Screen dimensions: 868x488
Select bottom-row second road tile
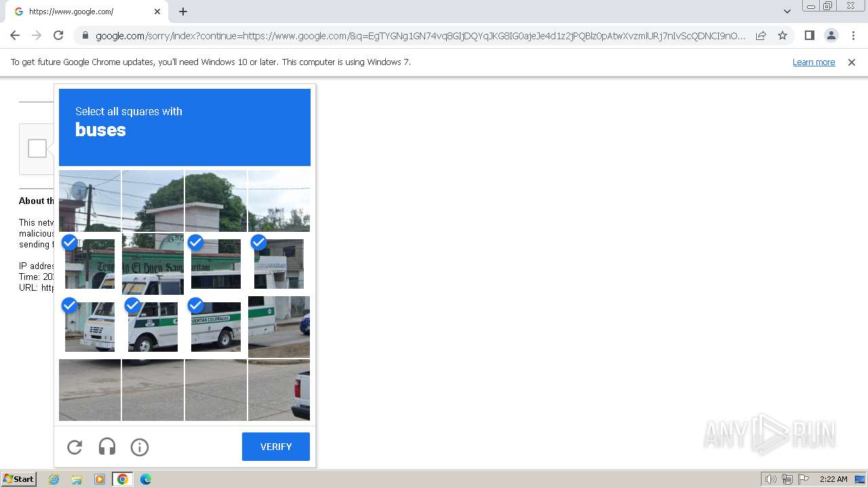[x=153, y=390]
